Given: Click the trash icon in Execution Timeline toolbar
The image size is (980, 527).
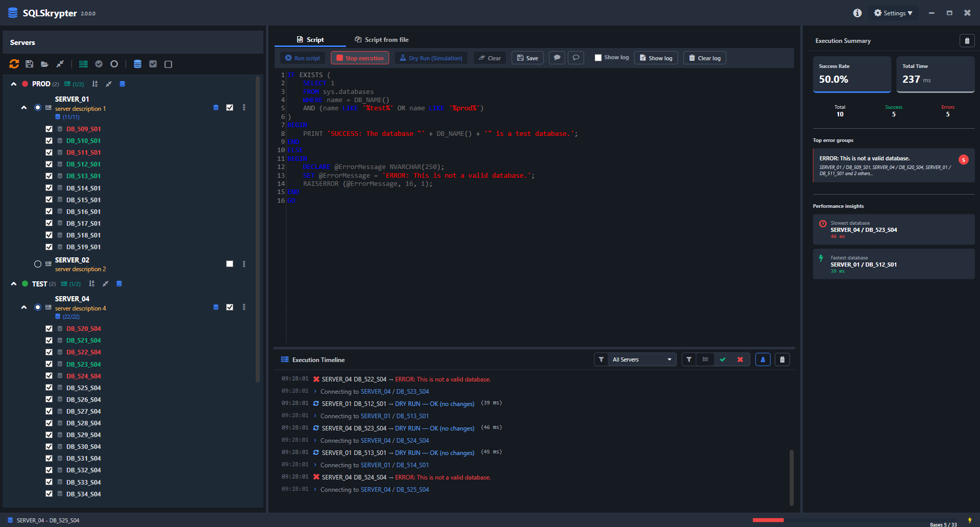Looking at the screenshot, I should pyautogui.click(x=782, y=360).
